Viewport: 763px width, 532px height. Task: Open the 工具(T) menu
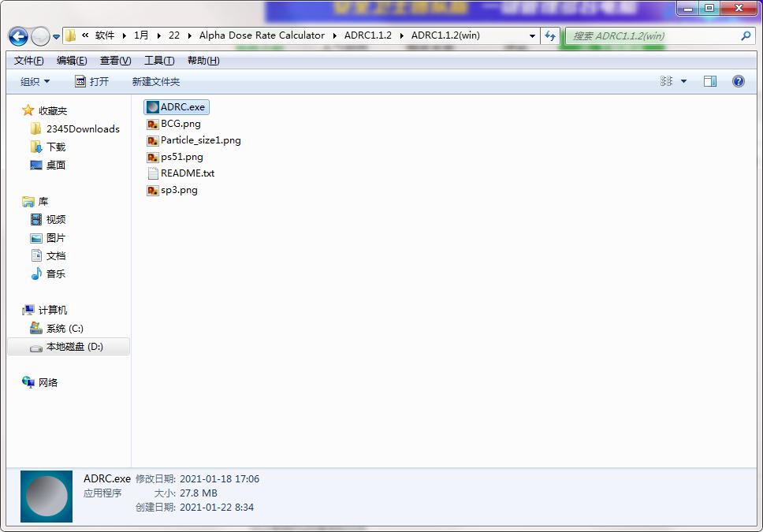click(158, 61)
